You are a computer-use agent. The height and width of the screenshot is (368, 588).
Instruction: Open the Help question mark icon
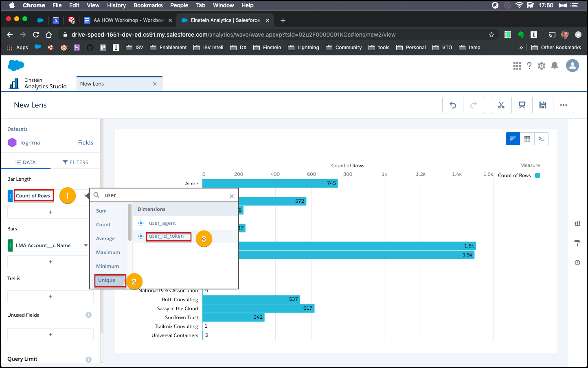(529, 66)
